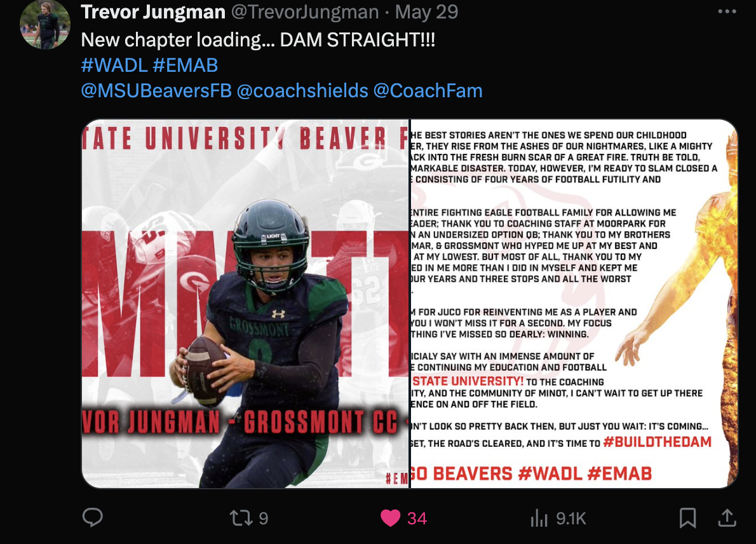Click the Trevor Jungman display name
This screenshot has height=544, width=756.
tap(153, 12)
